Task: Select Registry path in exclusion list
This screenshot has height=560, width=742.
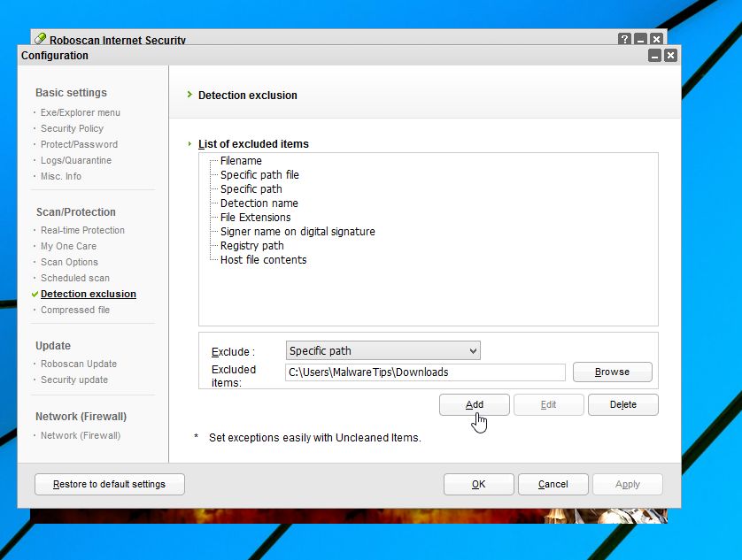Action: [x=252, y=246]
